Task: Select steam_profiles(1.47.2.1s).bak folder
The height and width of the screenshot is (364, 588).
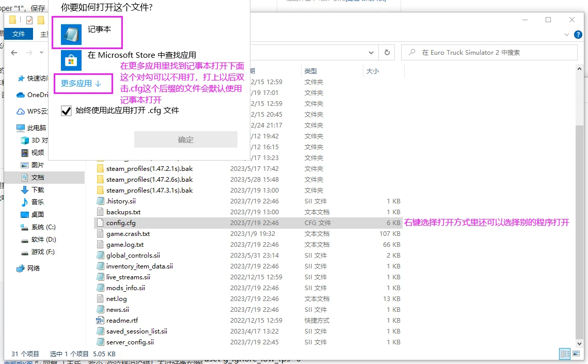Action: 149,169
